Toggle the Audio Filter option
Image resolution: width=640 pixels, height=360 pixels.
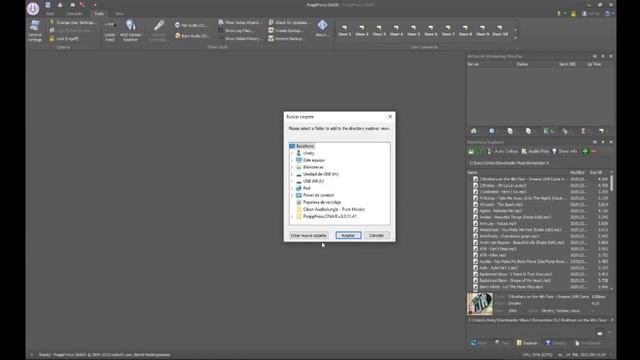coord(535,151)
